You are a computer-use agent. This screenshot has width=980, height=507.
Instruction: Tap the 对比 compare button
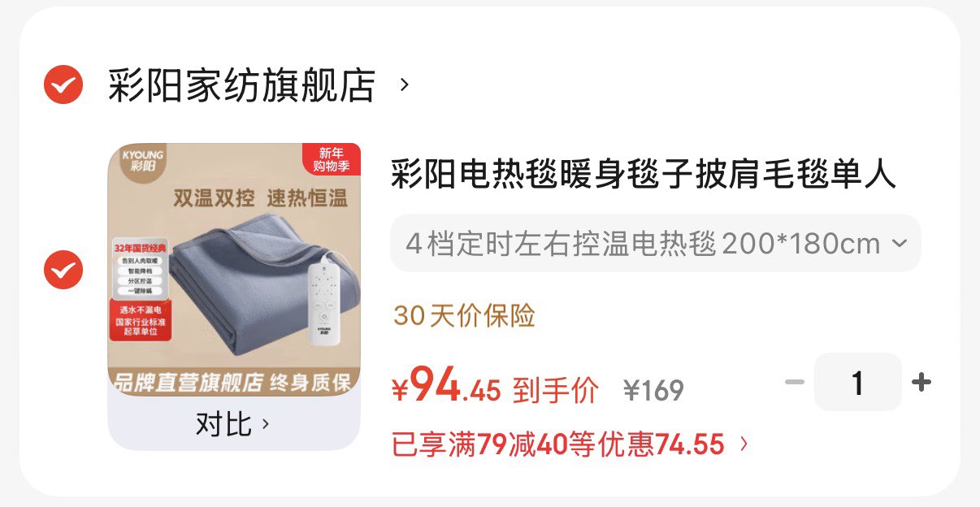point(234,424)
